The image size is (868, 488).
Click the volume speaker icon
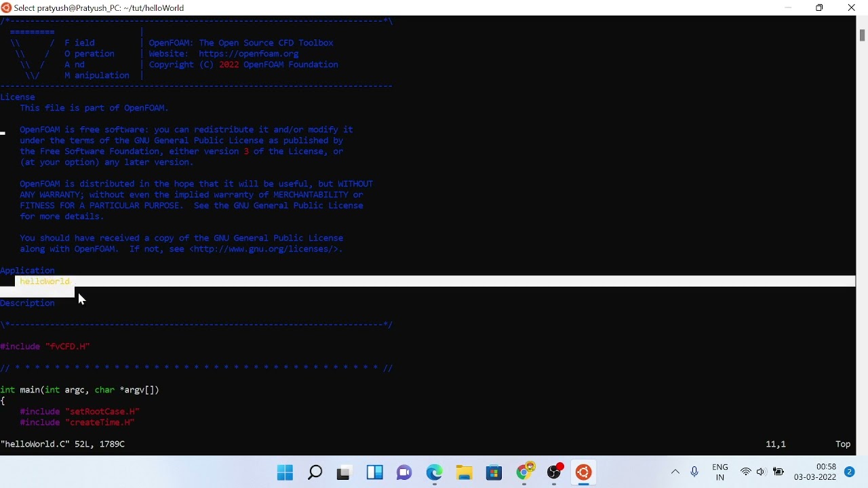click(761, 472)
